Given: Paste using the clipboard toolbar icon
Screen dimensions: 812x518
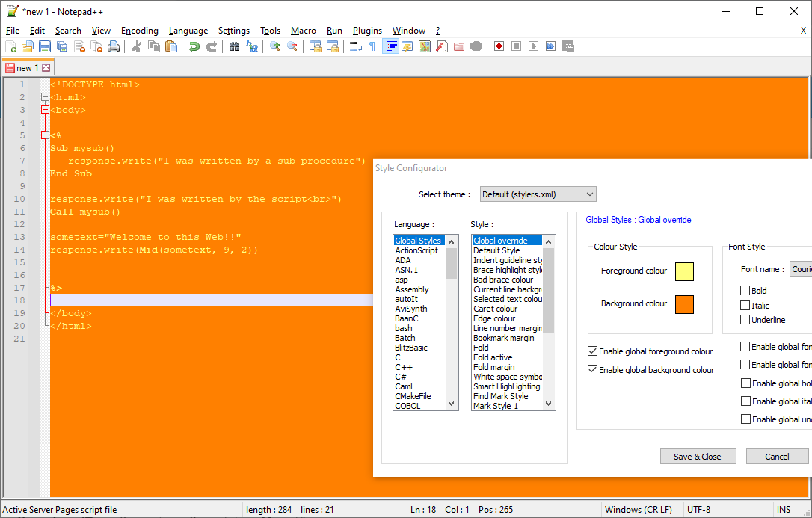Looking at the screenshot, I should point(171,46).
